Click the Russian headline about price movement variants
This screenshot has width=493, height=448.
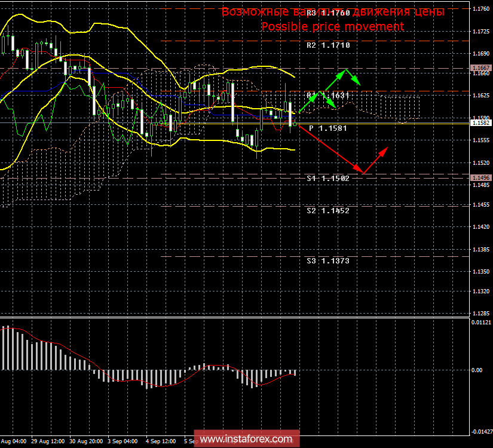[x=332, y=11]
